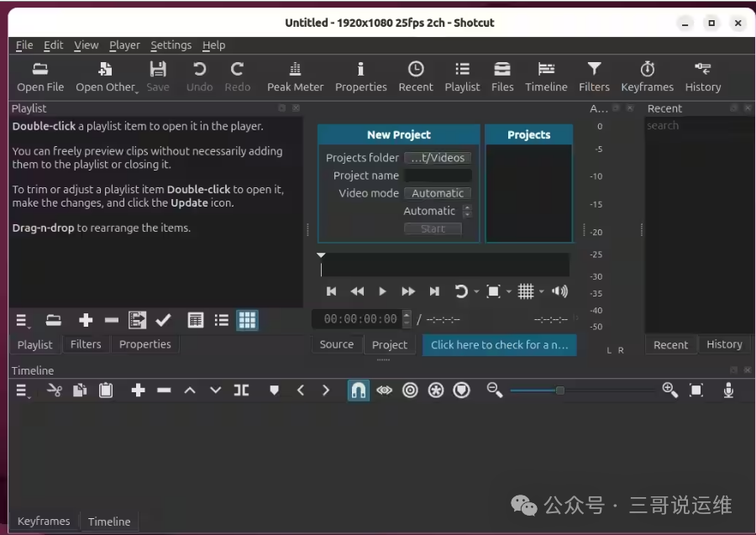Click the Project name input field
756x535 pixels.
437,176
